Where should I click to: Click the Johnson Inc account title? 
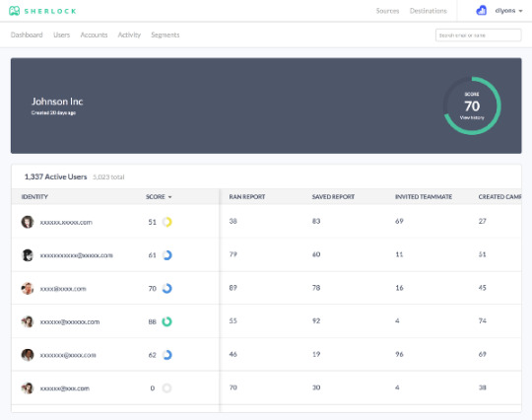point(57,102)
